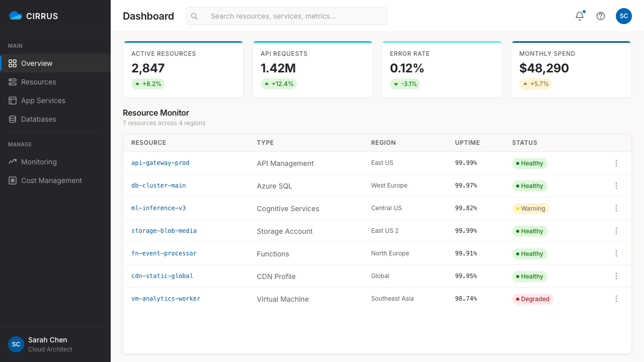Click the Status column header

click(525, 143)
